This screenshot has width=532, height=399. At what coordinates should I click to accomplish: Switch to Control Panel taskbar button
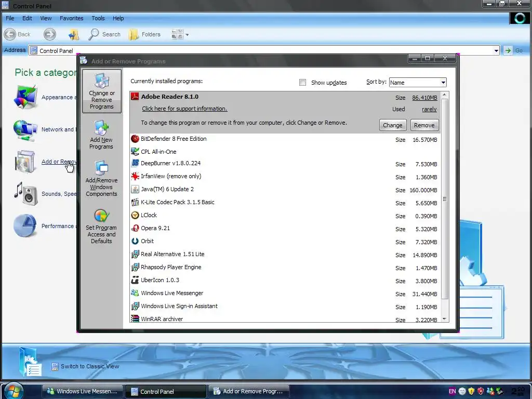point(165,391)
